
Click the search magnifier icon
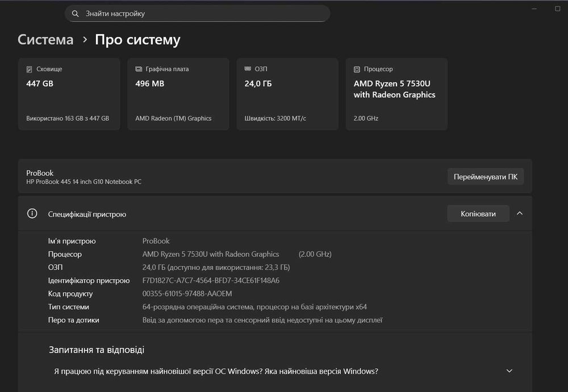click(x=76, y=14)
